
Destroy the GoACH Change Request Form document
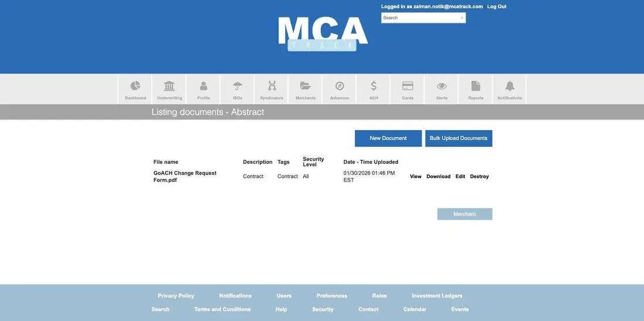click(479, 176)
